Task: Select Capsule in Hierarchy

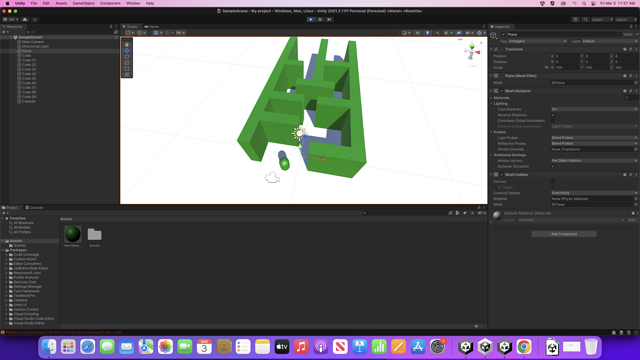Action: 29,101
